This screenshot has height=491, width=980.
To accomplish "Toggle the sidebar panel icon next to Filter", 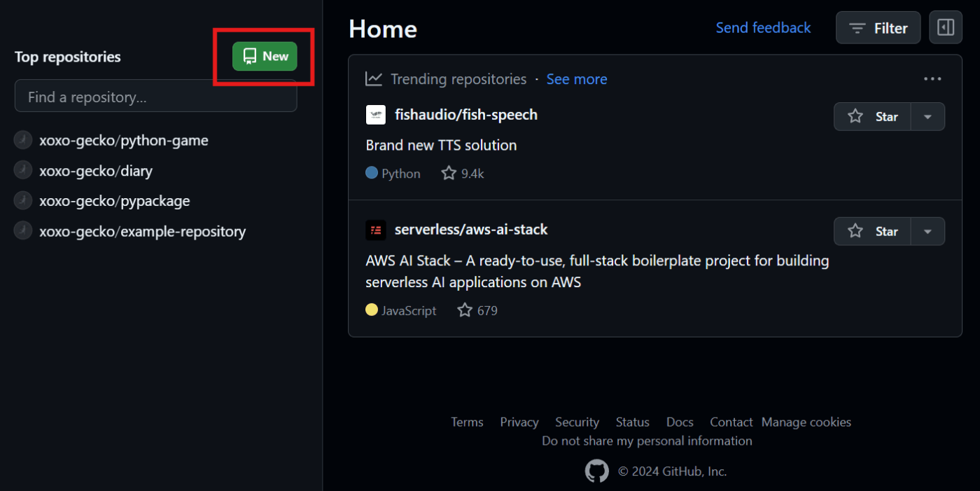I will tap(946, 27).
